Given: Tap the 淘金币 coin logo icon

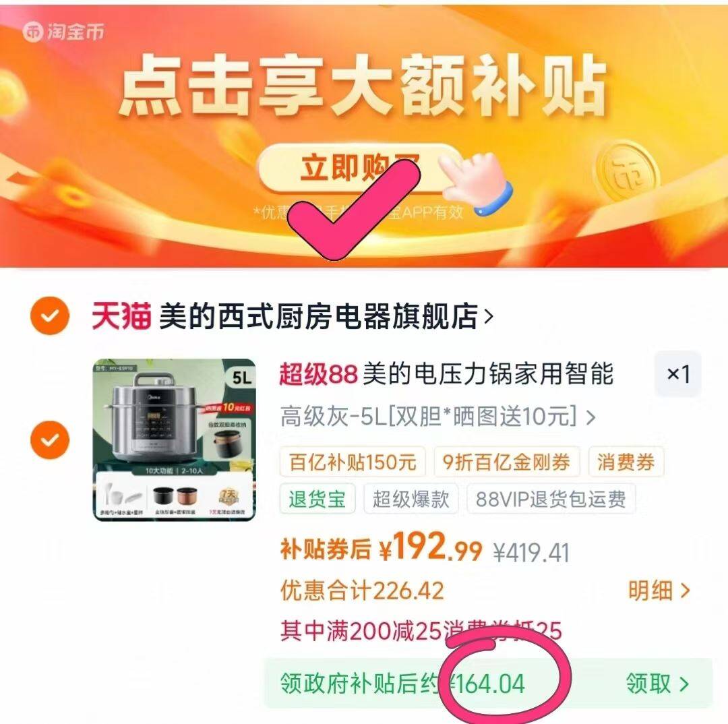Looking at the screenshot, I should tap(34, 32).
